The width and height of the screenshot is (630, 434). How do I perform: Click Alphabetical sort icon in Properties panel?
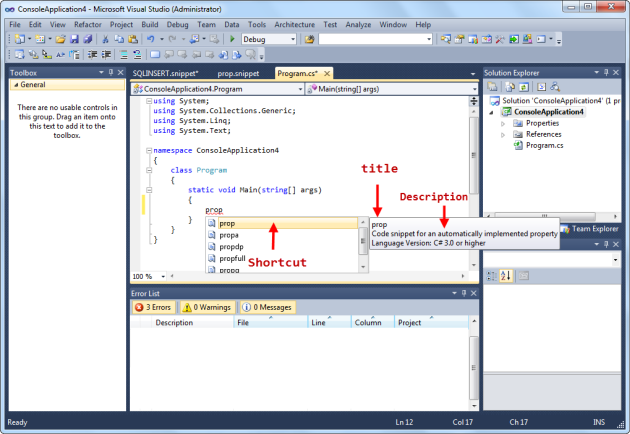(x=506, y=276)
